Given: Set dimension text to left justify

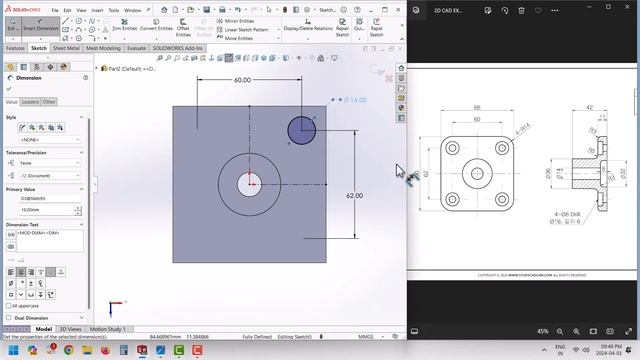Looking at the screenshot, I should 11,272.
